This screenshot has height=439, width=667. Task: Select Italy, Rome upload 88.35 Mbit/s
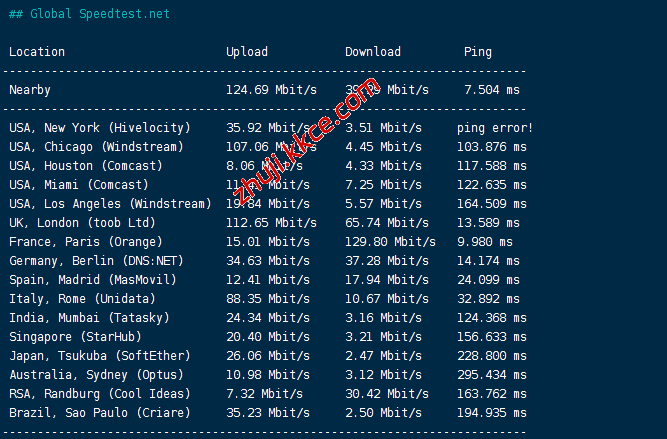click(267, 299)
